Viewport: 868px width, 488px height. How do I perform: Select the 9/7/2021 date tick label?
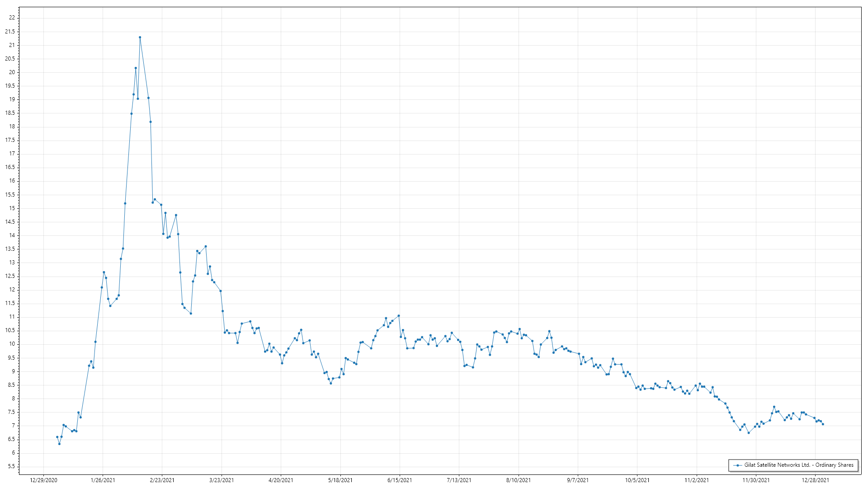[578, 480]
